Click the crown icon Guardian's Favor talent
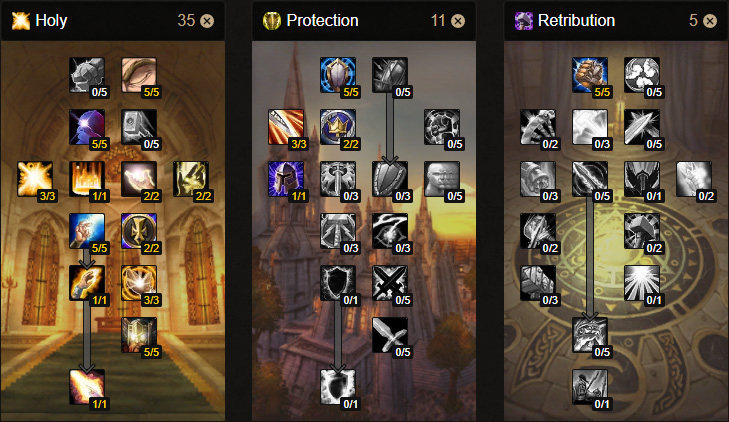 (x=338, y=127)
